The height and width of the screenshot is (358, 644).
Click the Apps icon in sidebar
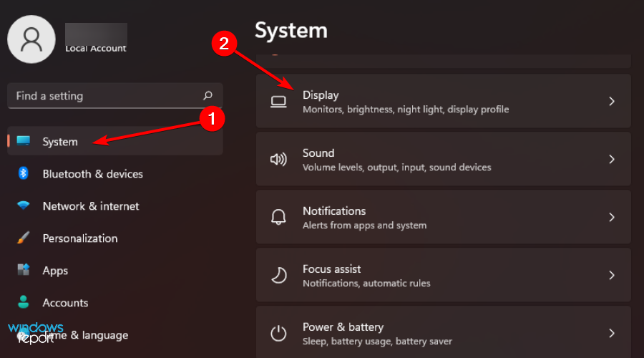(x=24, y=270)
